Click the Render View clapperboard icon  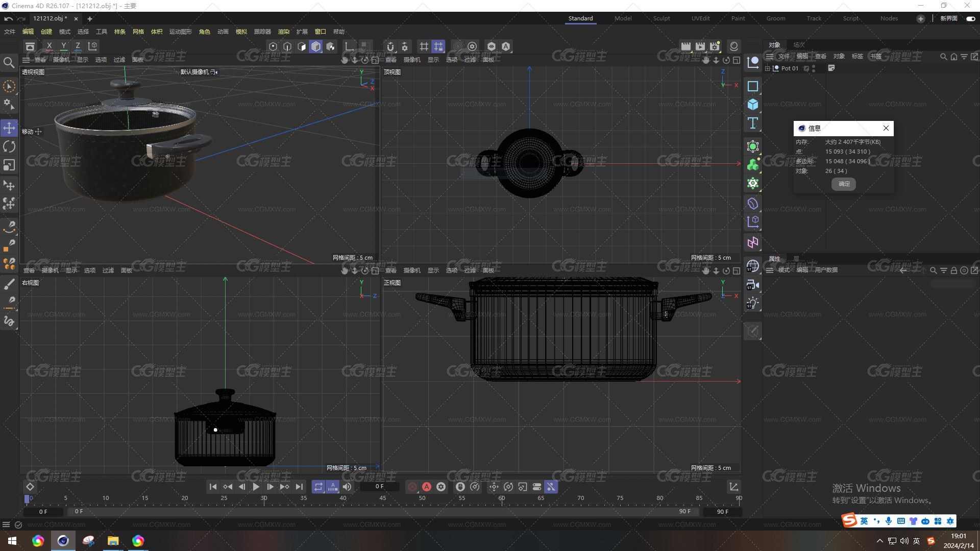686,46
